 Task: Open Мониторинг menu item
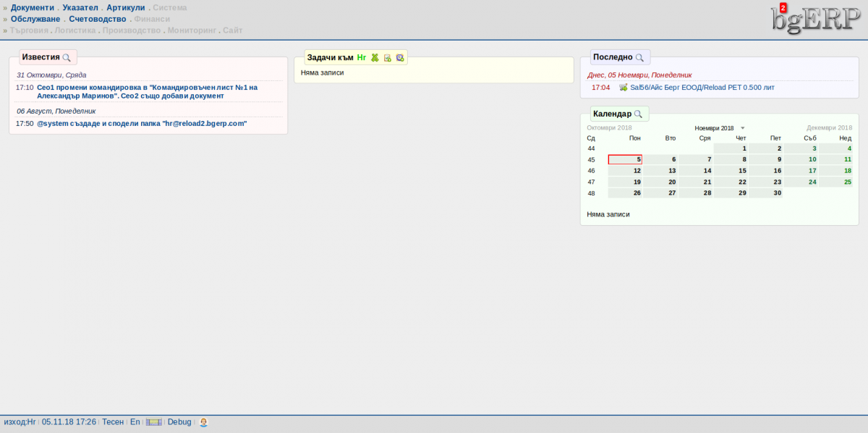tap(192, 30)
